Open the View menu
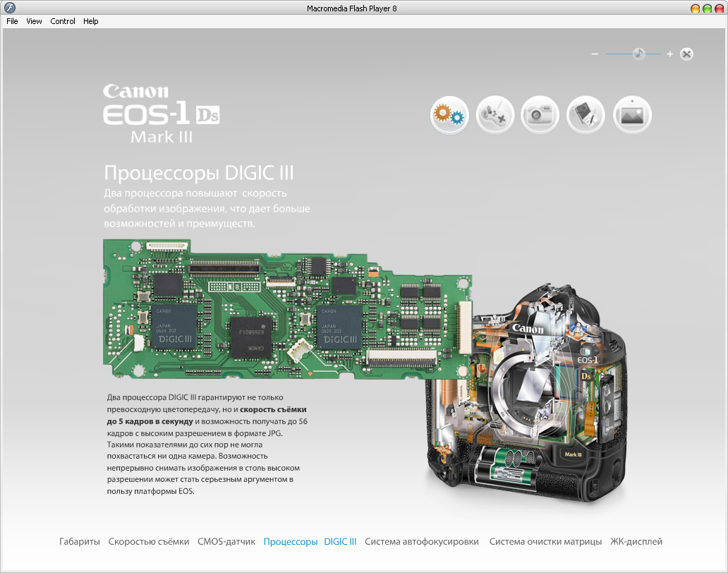 (34, 21)
